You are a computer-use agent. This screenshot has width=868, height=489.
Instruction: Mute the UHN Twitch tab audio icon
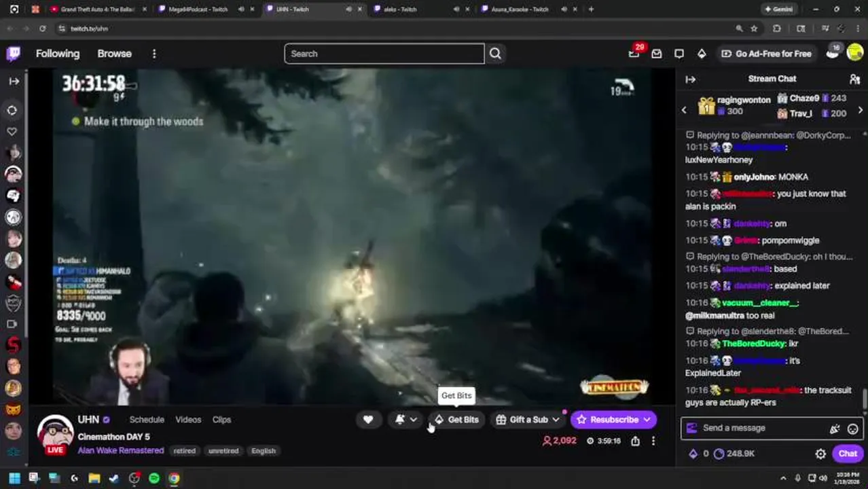pos(349,10)
